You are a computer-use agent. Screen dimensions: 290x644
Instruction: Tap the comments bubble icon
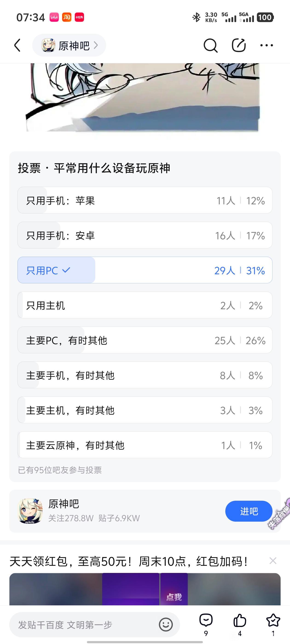206,621
